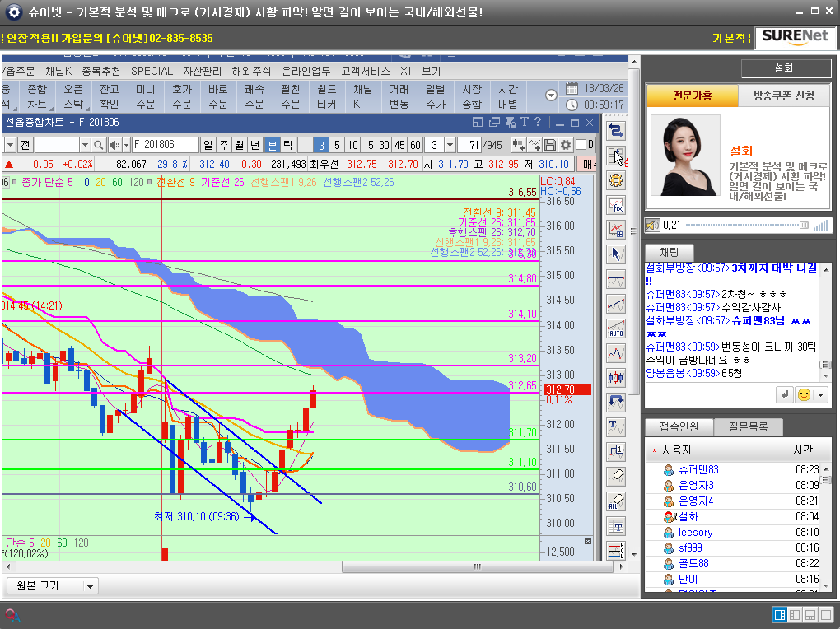Expand the emoticon dropdown arrow in chat
Image resolution: width=840 pixels, height=629 pixels.
tap(820, 395)
